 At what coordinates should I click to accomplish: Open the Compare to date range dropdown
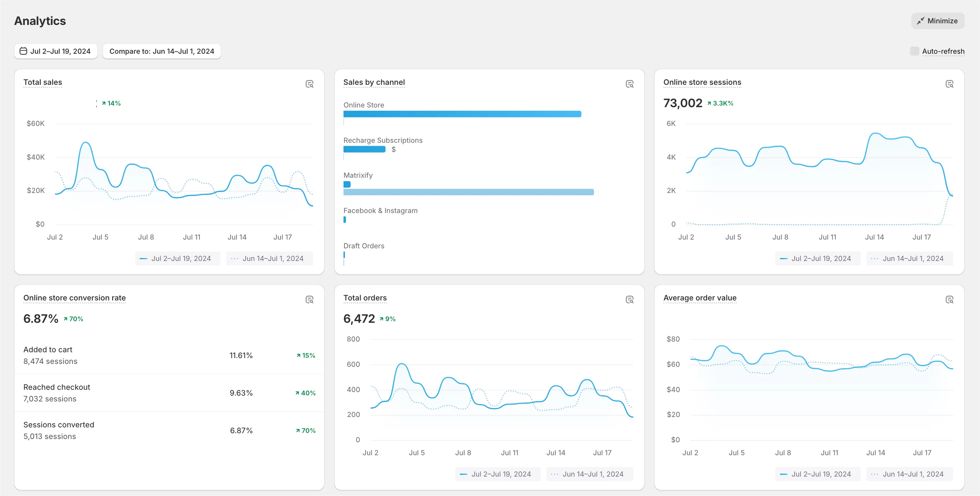(x=162, y=51)
